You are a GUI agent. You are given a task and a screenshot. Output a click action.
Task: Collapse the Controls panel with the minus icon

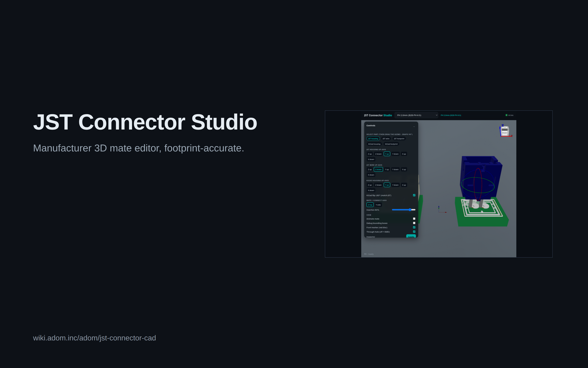coord(414,126)
